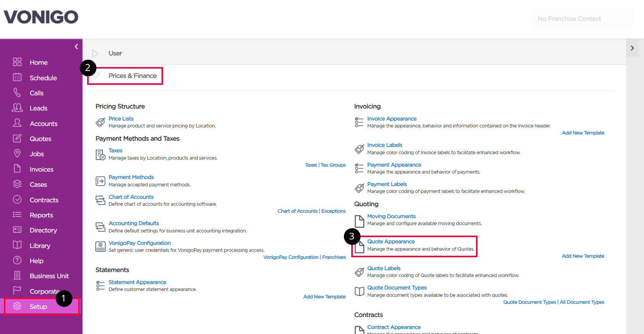Click the Chart of Accounts icon
The width and height of the screenshot is (644, 334).
(100, 200)
